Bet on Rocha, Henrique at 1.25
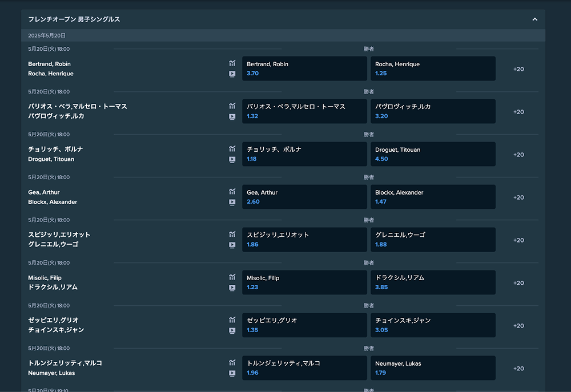 coord(433,68)
